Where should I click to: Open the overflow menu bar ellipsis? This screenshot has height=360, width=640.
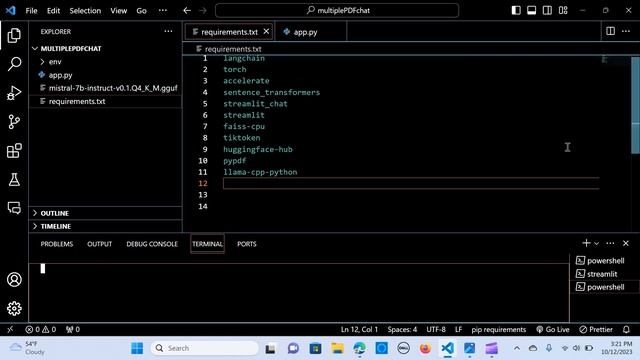162,11
